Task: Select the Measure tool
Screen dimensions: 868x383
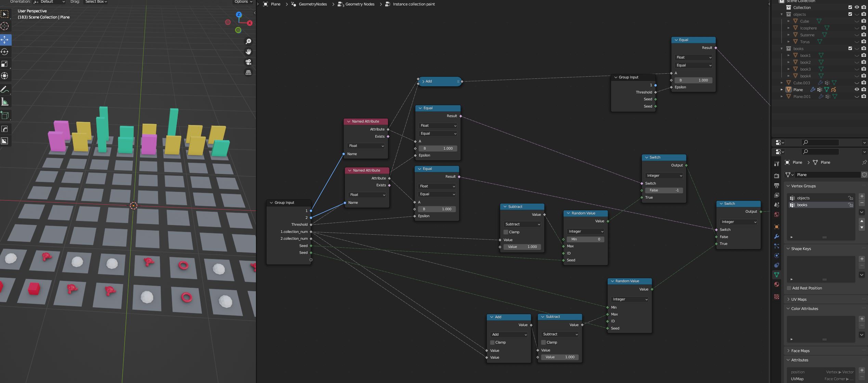Action: pos(5,101)
